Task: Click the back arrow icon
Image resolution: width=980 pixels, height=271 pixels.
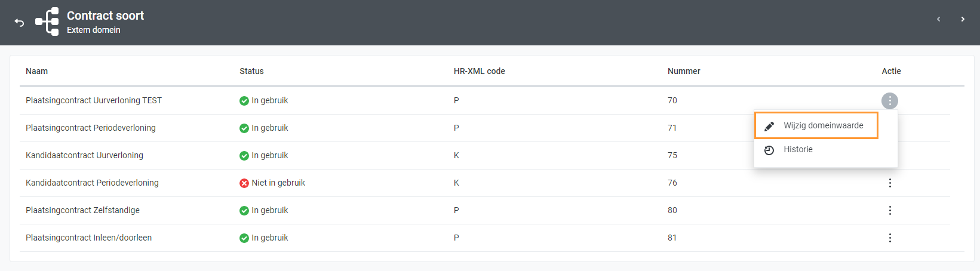Action: [19, 22]
